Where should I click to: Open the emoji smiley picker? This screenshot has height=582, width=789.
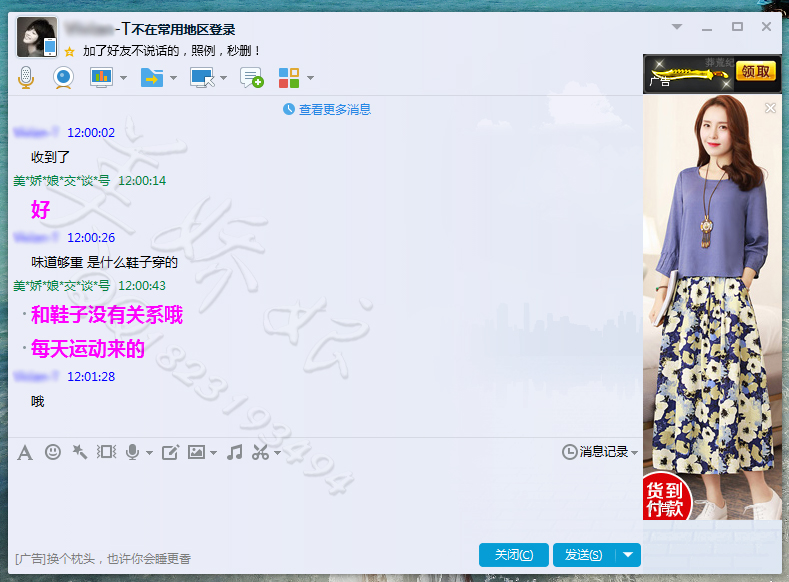[53, 452]
